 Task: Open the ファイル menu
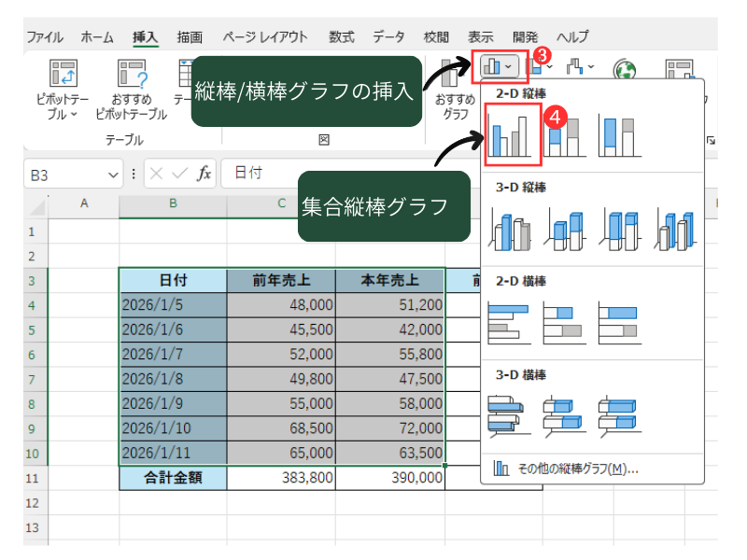[45, 37]
